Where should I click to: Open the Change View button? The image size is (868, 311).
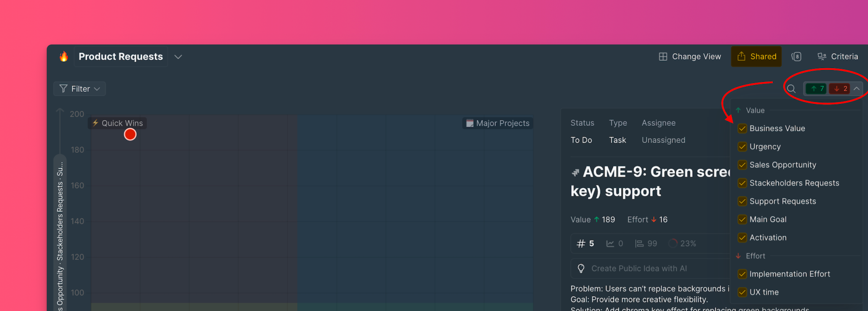point(690,57)
